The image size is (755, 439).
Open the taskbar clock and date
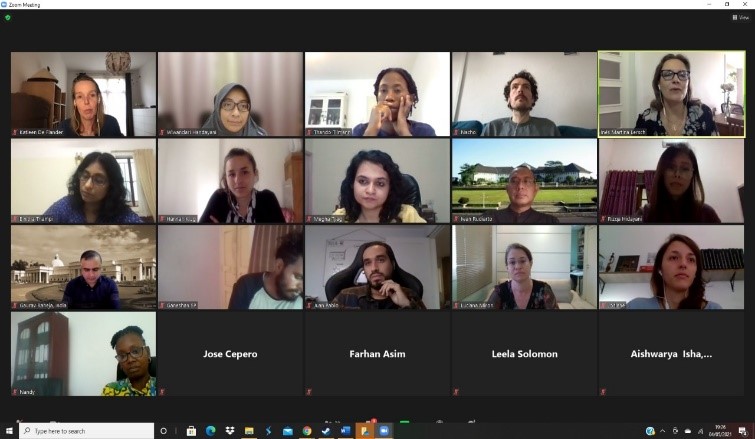click(720, 430)
